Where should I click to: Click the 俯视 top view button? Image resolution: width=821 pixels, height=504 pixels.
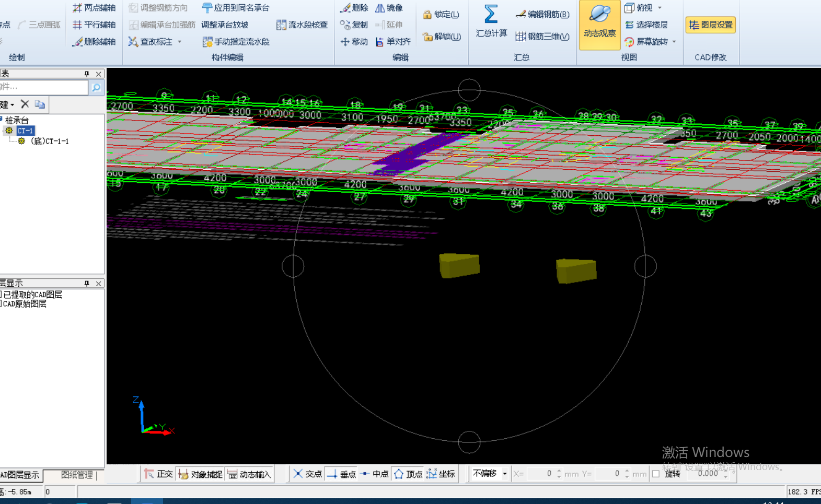point(639,8)
